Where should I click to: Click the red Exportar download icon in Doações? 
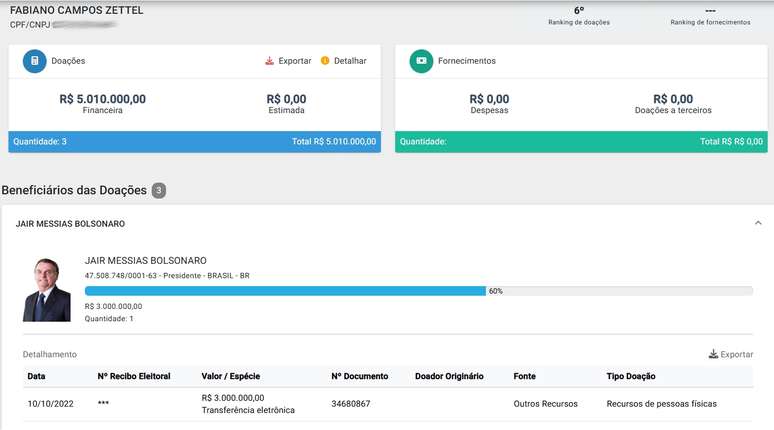[269, 61]
